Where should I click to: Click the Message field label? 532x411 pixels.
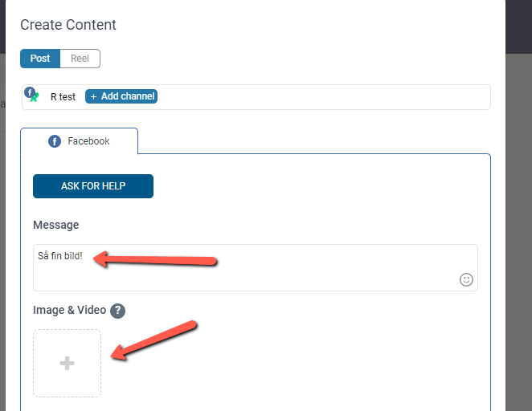pyautogui.click(x=56, y=225)
